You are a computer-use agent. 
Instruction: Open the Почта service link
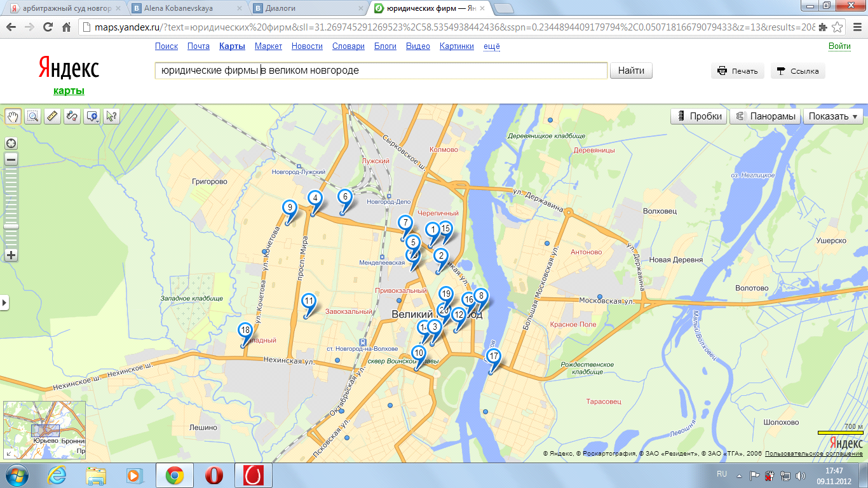click(x=198, y=46)
